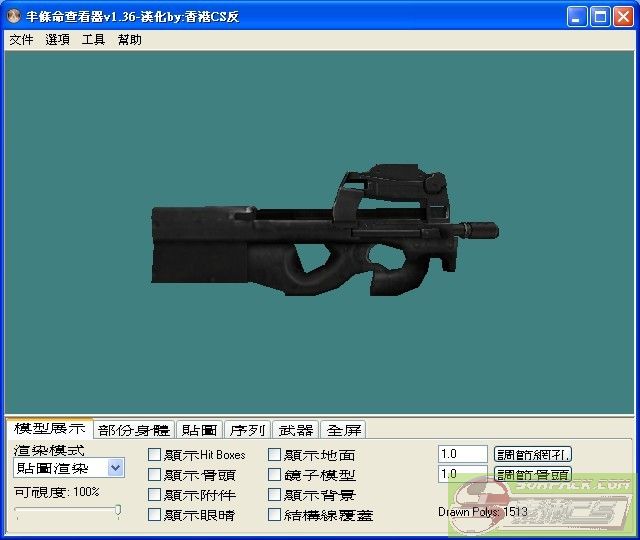Switch to the 部份身體 tab
640x540 pixels.
click(134, 430)
